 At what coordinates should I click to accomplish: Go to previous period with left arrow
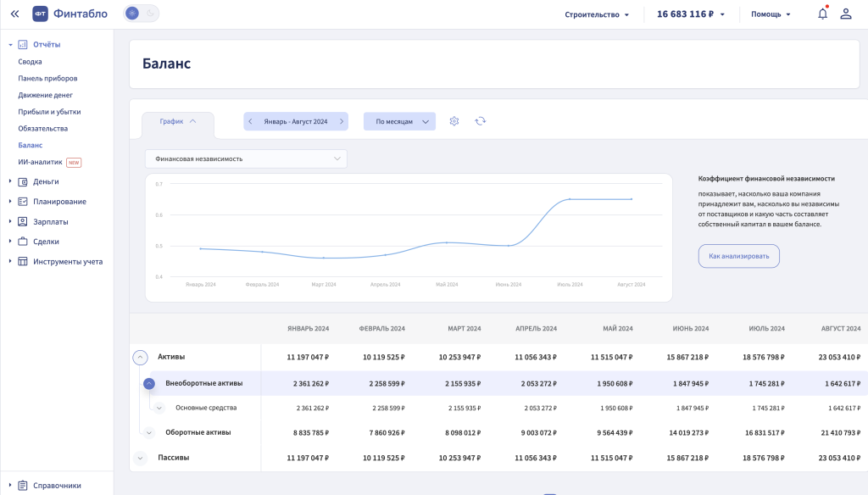[x=250, y=121]
